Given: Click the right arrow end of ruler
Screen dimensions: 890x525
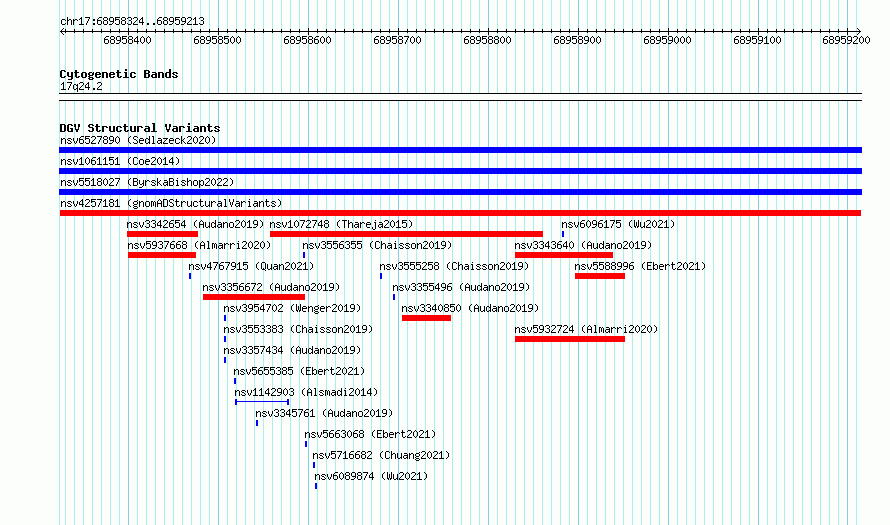Looking at the screenshot, I should pos(858,31).
